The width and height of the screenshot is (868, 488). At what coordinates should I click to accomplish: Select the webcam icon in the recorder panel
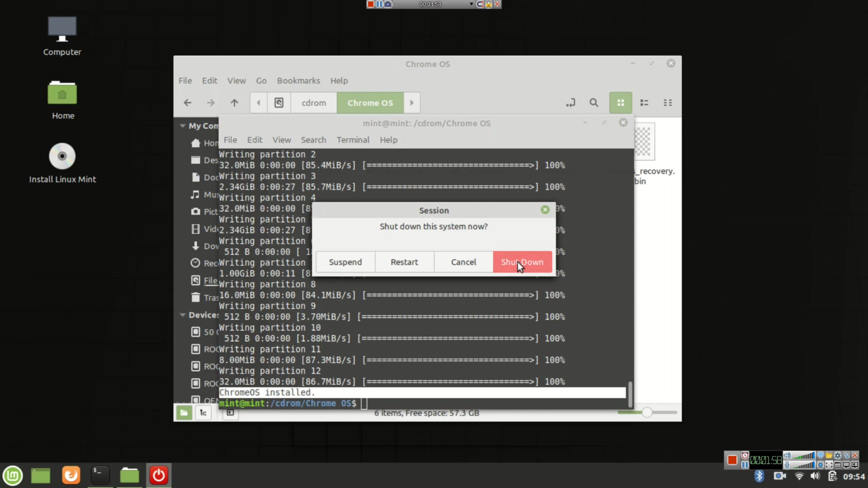(x=821, y=465)
